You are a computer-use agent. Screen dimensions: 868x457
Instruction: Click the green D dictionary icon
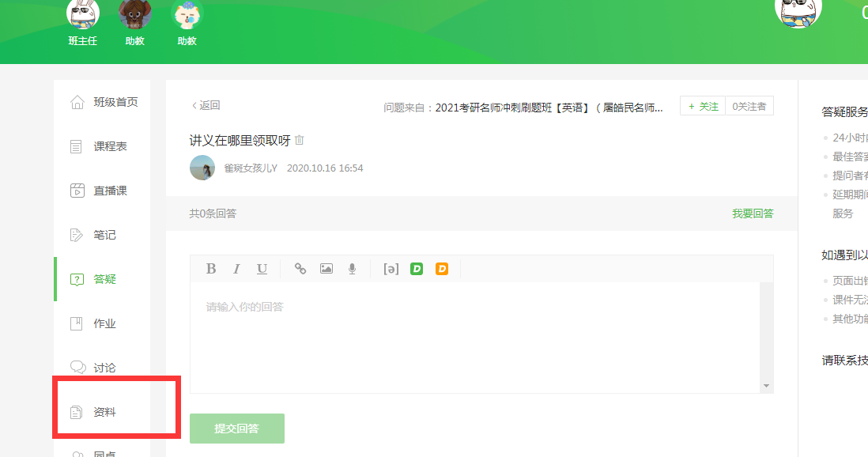(417, 269)
